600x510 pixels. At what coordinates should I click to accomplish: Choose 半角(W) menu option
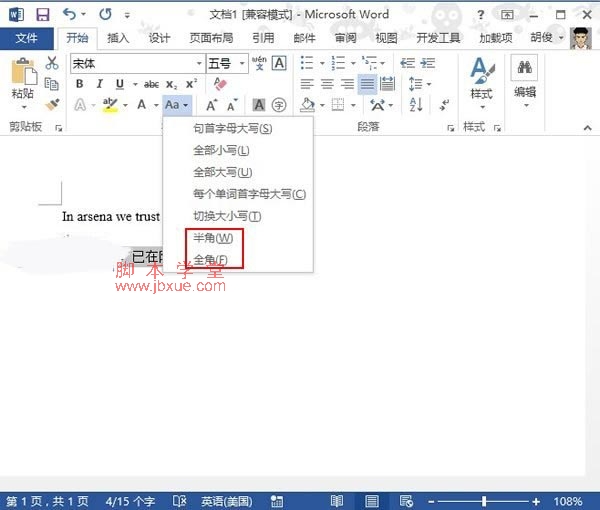tap(213, 238)
